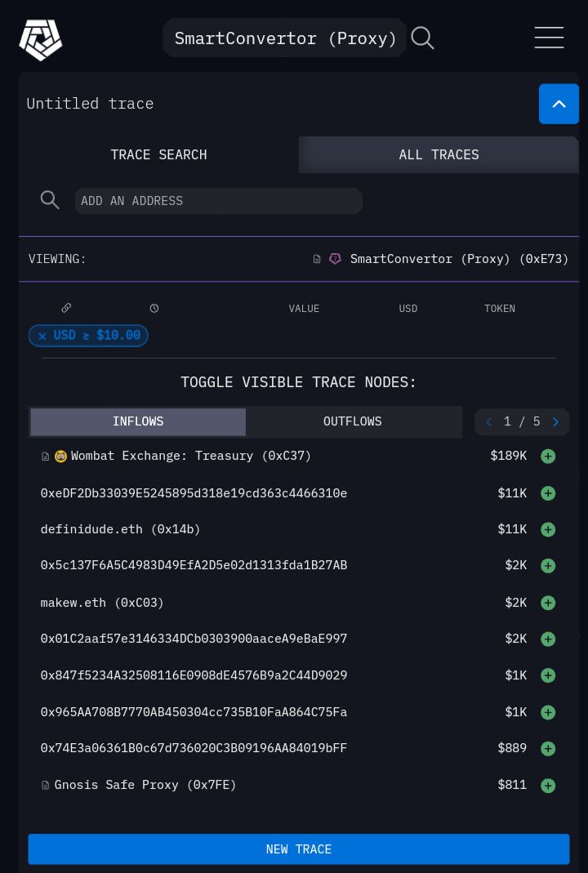The height and width of the screenshot is (873, 588).
Task: Add Wombat Exchange: Treasury node to trace
Action: point(548,457)
